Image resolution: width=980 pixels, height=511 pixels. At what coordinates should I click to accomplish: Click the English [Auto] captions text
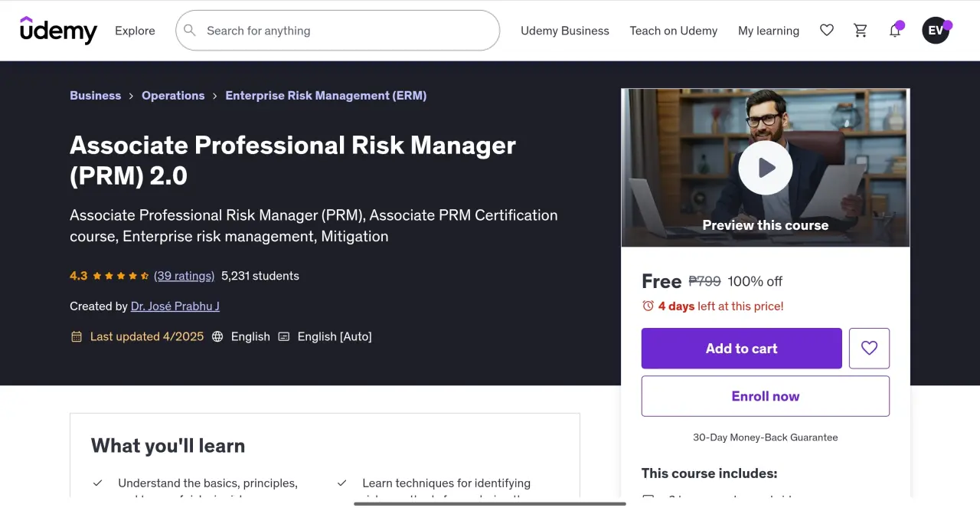(x=335, y=336)
